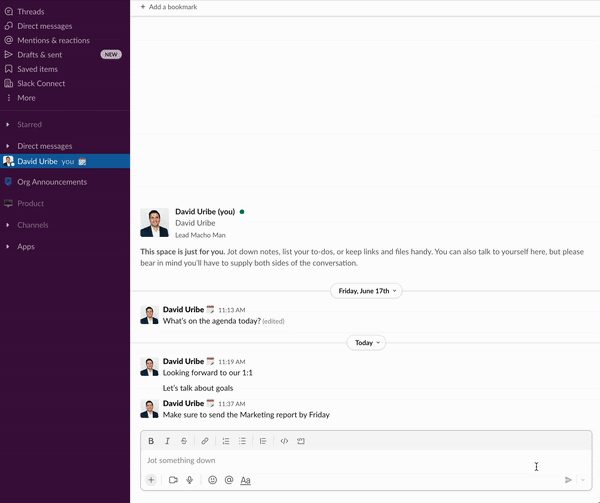Viewport: 600px width, 503px height.
Task: Apply strikethrough formatting
Action: coord(184,441)
